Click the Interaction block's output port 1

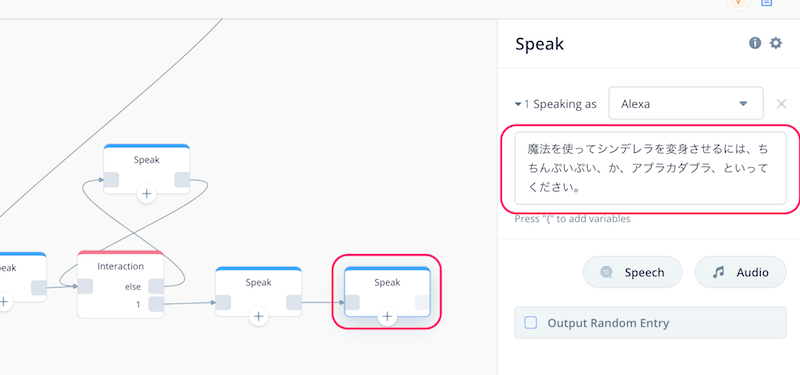tap(156, 305)
